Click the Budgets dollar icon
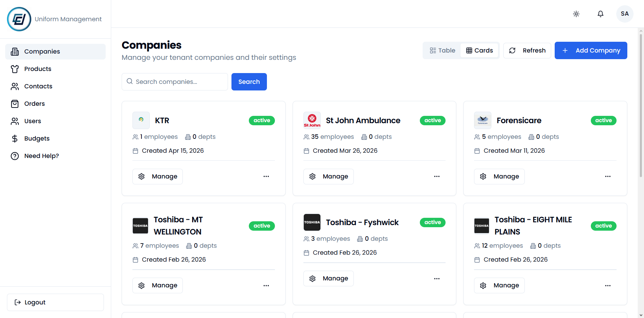The height and width of the screenshot is (318, 644). click(15, 138)
